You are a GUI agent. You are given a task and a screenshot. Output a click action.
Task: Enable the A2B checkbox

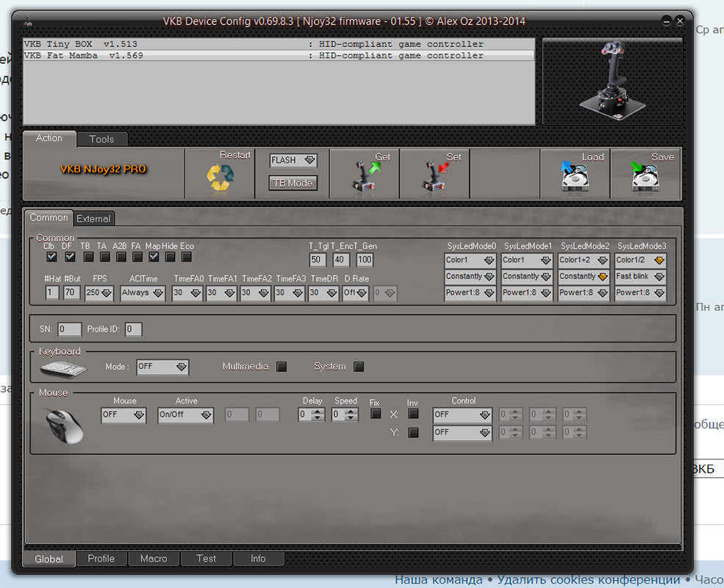pos(121,257)
